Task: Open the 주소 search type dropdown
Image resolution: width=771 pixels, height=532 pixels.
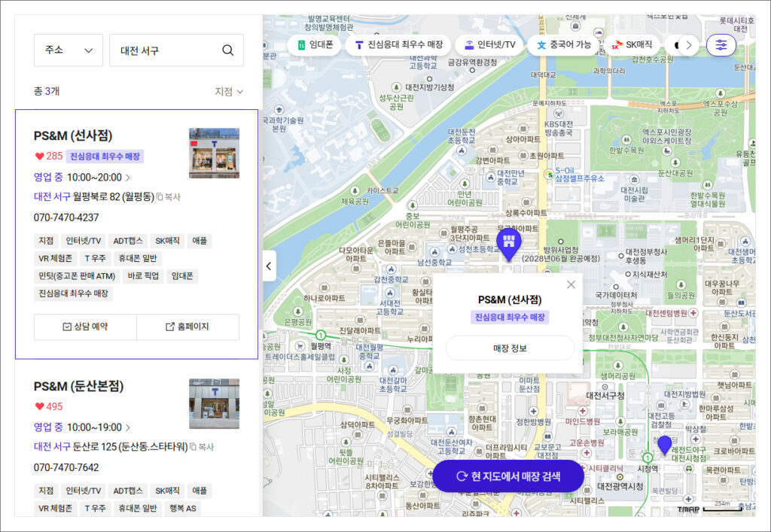Action: tap(69, 50)
